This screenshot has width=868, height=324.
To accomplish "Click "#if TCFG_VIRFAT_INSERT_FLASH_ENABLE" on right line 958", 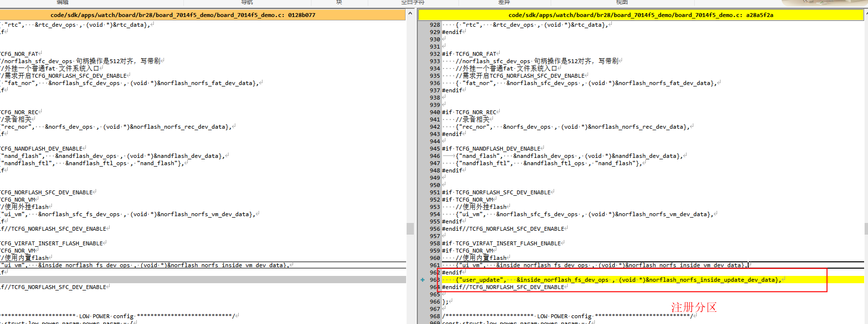I will 502,243.
